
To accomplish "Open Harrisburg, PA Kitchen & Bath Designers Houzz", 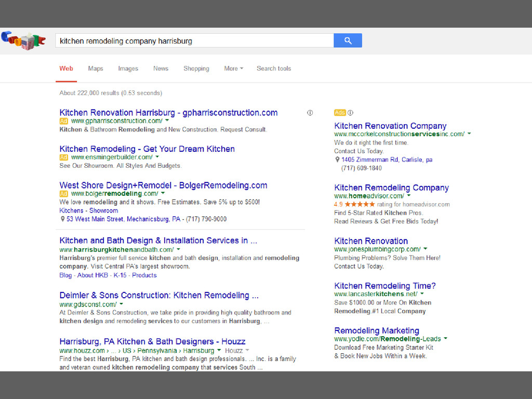I will (152, 342).
